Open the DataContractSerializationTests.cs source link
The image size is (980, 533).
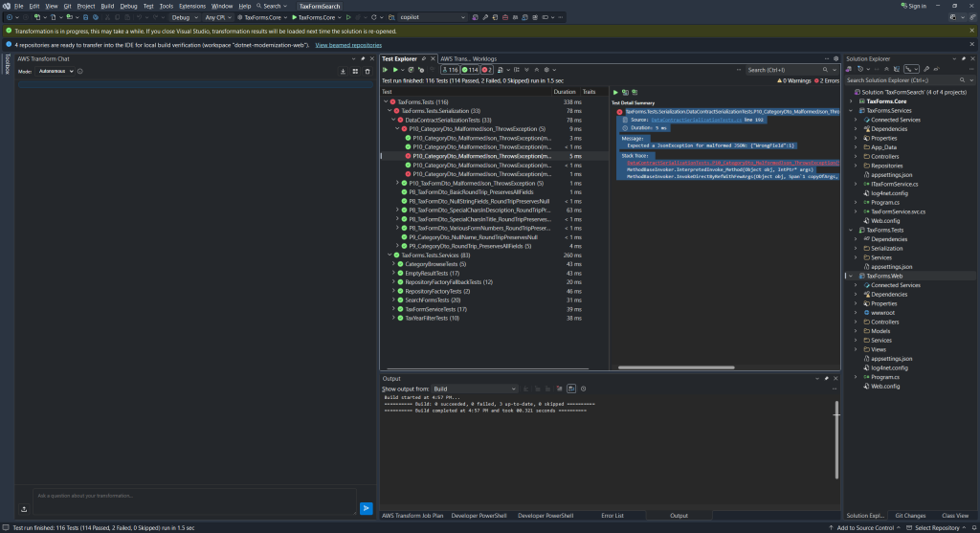point(697,120)
